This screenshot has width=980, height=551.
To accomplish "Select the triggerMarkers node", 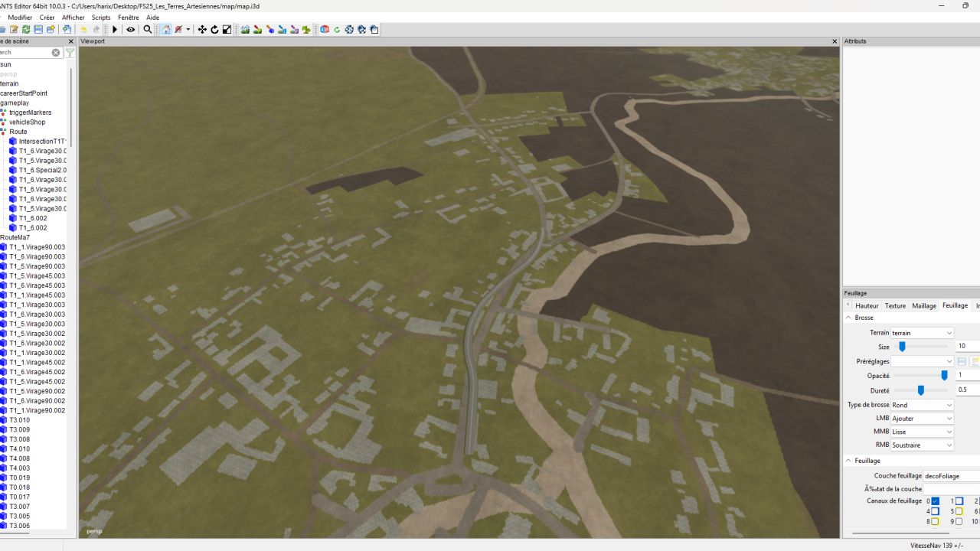I will point(31,112).
